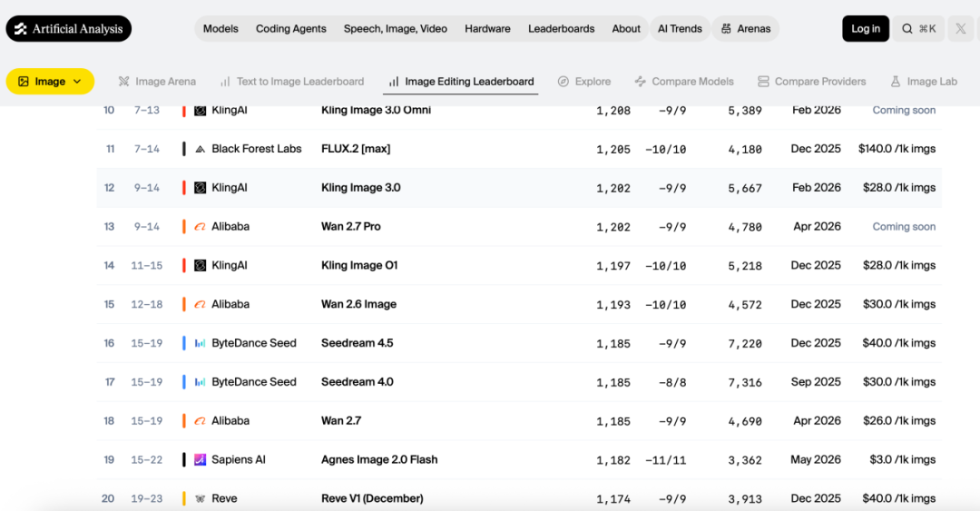
Task: Expand the yellow Image category dropdown
Action: tap(50, 82)
